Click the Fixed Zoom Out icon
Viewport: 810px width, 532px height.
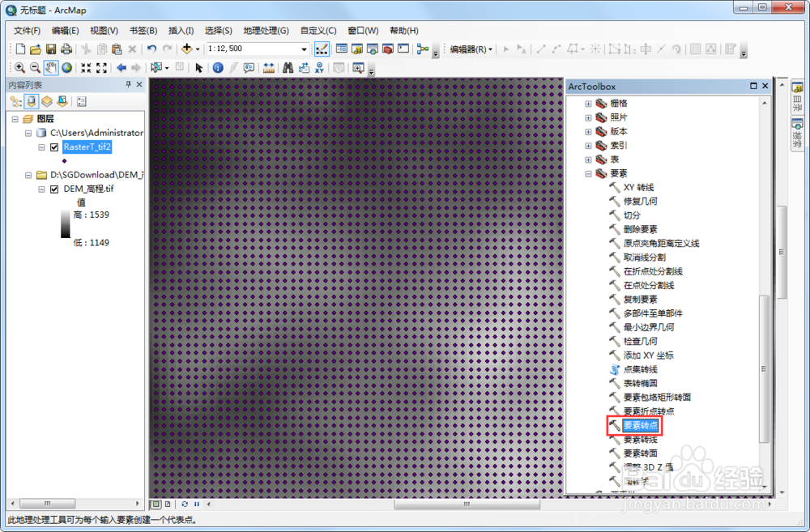pyautogui.click(x=101, y=68)
